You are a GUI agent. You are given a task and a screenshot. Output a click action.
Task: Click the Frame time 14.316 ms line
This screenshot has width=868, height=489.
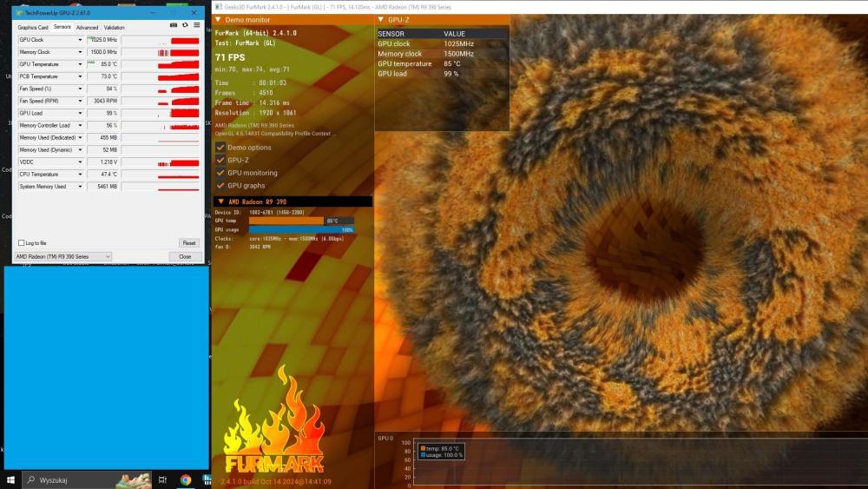253,102
